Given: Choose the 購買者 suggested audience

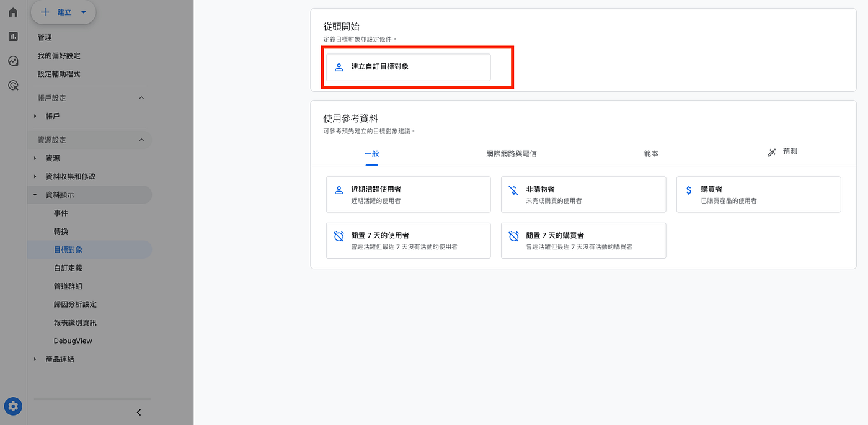Looking at the screenshot, I should pyautogui.click(x=759, y=195).
